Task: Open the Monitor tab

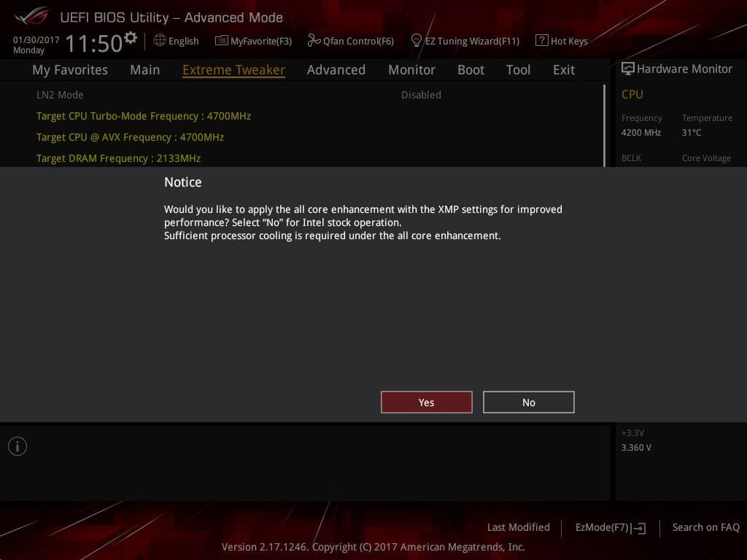Action: coord(411,70)
